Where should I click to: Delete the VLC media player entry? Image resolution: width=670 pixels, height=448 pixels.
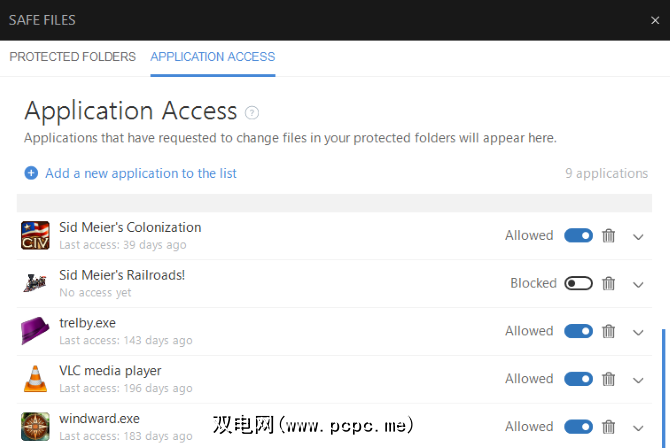[608, 379]
